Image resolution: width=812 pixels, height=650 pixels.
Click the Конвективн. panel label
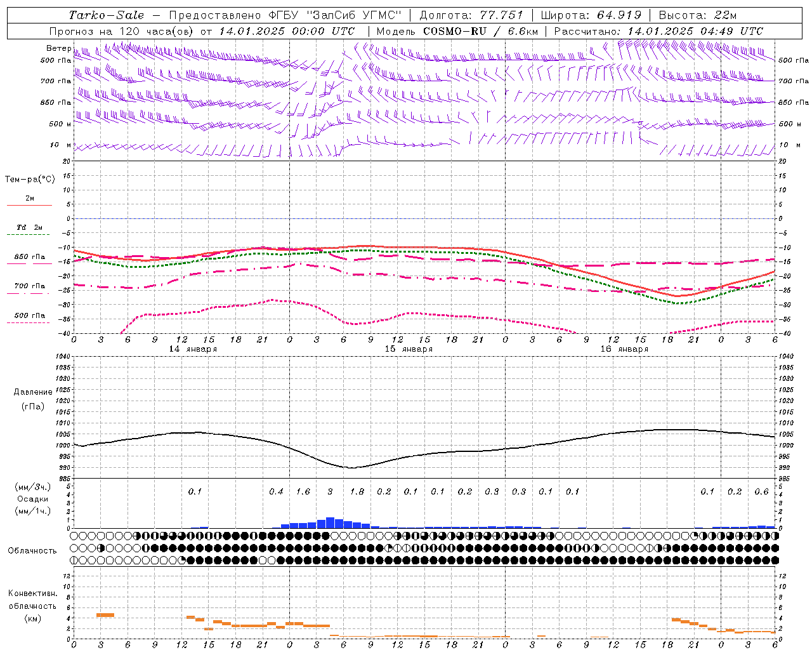pyautogui.click(x=33, y=594)
